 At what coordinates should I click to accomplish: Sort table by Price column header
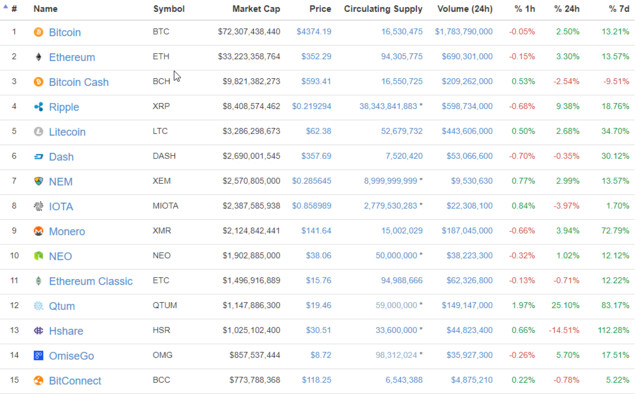tap(320, 9)
